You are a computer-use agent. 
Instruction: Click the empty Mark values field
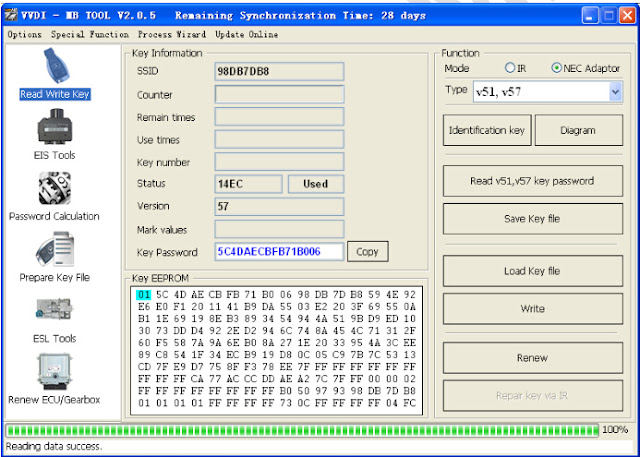[279, 229]
